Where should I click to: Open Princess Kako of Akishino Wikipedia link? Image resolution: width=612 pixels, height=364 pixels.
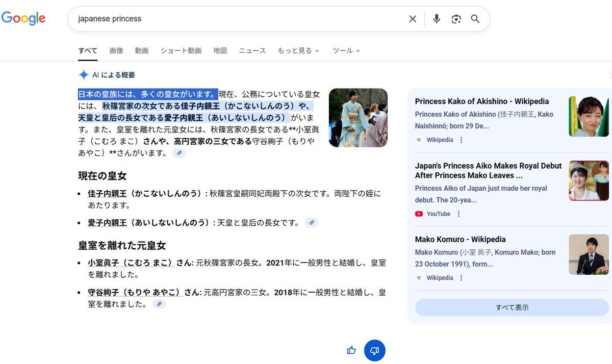click(481, 101)
